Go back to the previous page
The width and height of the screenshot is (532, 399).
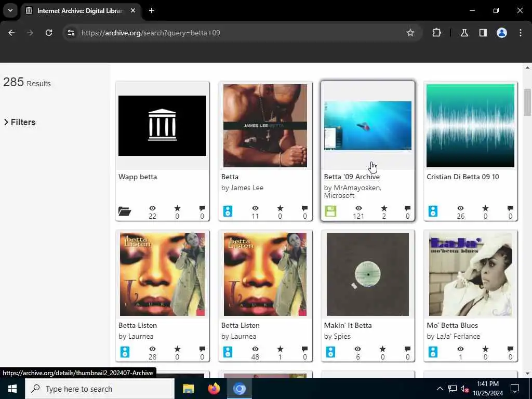coord(11,33)
